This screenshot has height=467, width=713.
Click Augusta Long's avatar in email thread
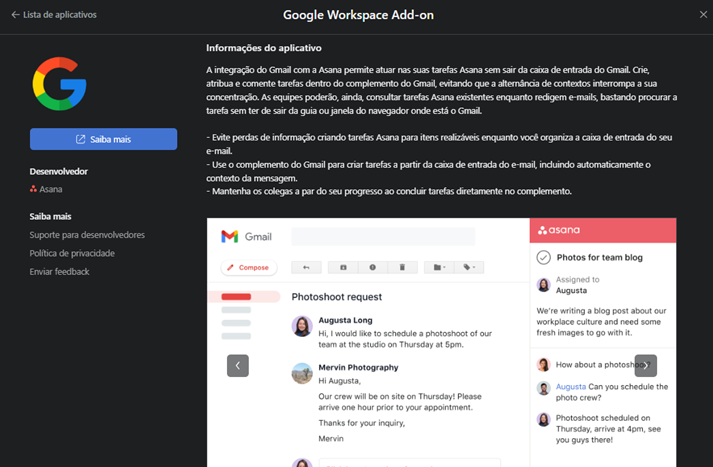tap(302, 326)
